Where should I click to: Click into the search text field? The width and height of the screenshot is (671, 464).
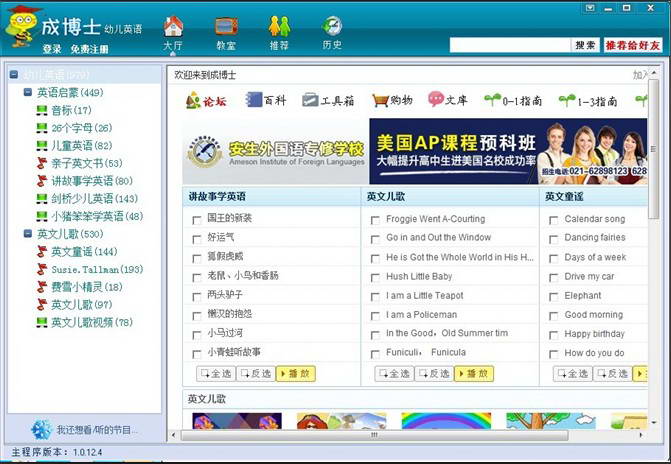click(510, 46)
